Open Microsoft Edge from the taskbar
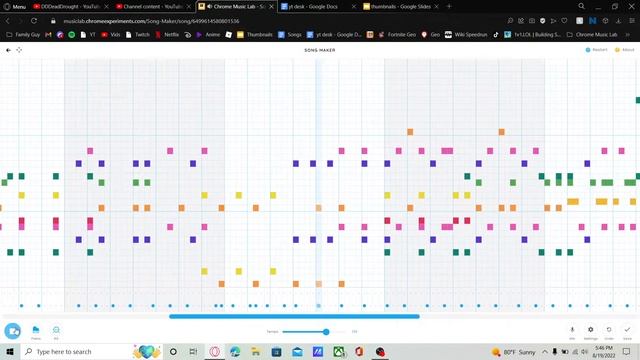 [235, 351]
